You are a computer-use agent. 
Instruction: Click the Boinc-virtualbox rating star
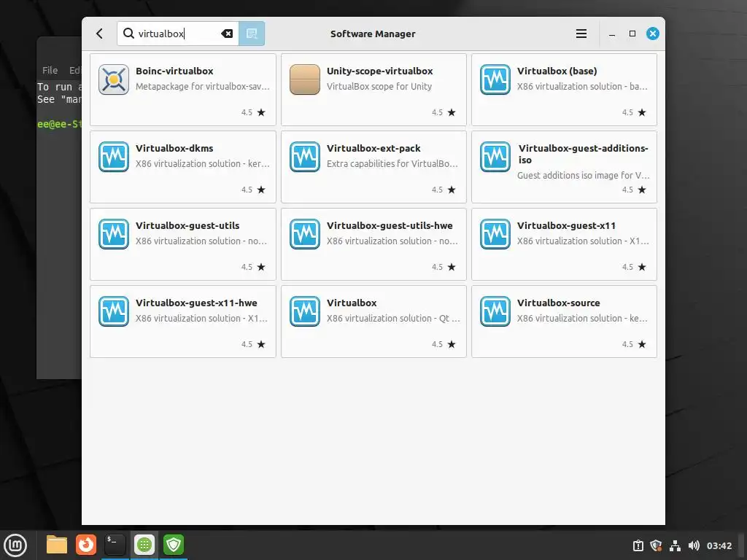pos(261,112)
